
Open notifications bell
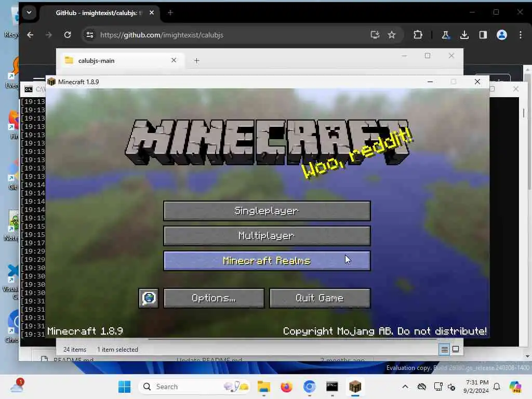pyautogui.click(x=497, y=387)
